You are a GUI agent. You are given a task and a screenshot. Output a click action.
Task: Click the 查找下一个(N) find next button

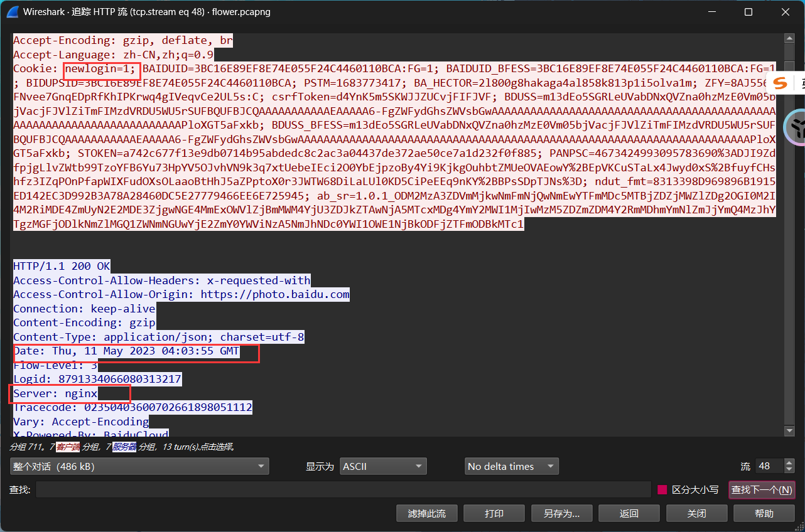tap(762, 489)
